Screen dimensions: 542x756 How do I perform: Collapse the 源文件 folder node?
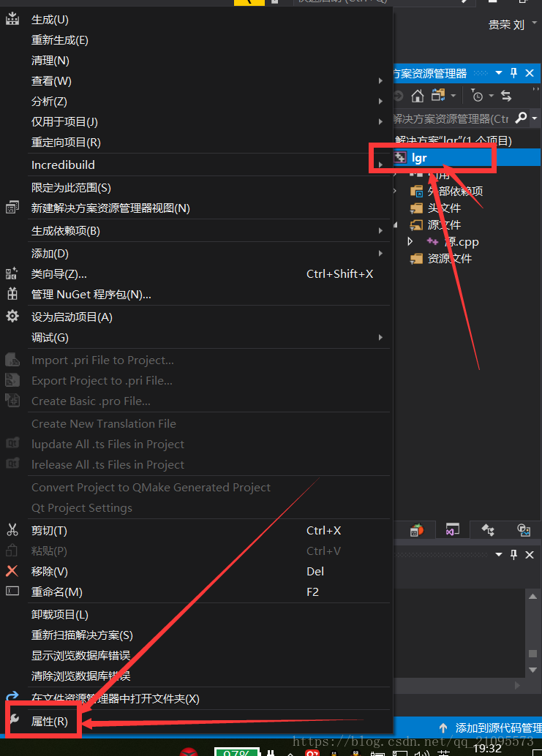pyautogui.click(x=396, y=224)
